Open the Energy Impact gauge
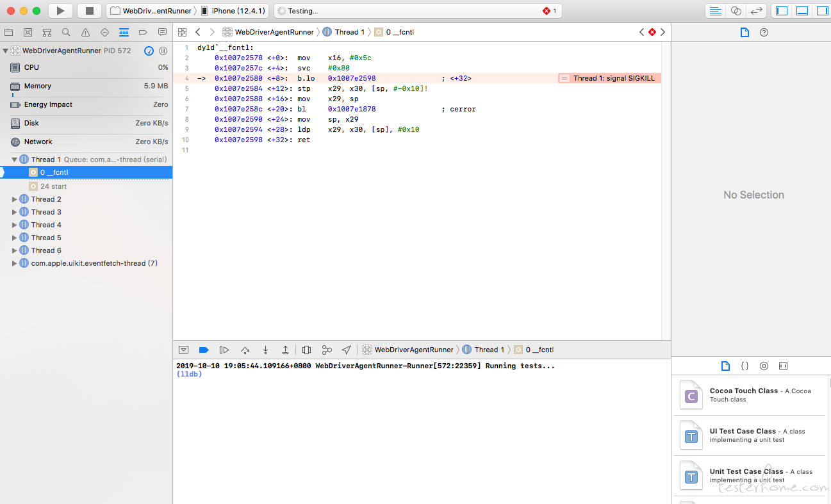Screen dimensions: 831x504 pos(86,104)
